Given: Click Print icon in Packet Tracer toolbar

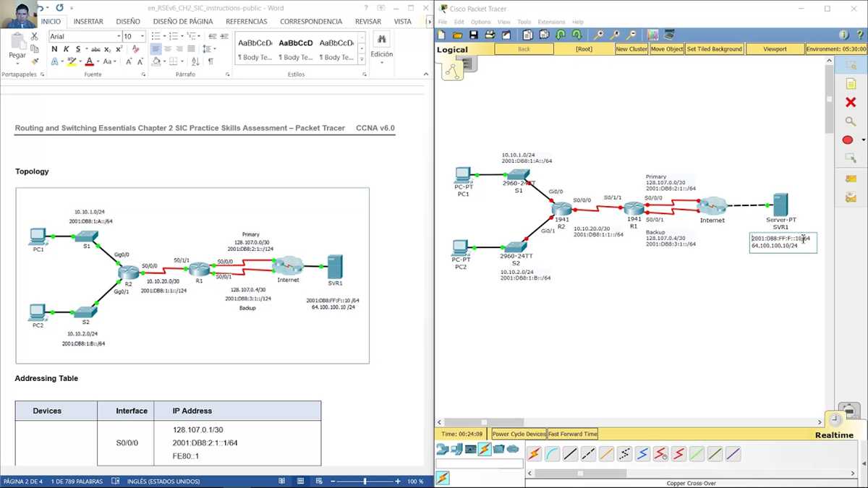Looking at the screenshot, I should tap(490, 35).
